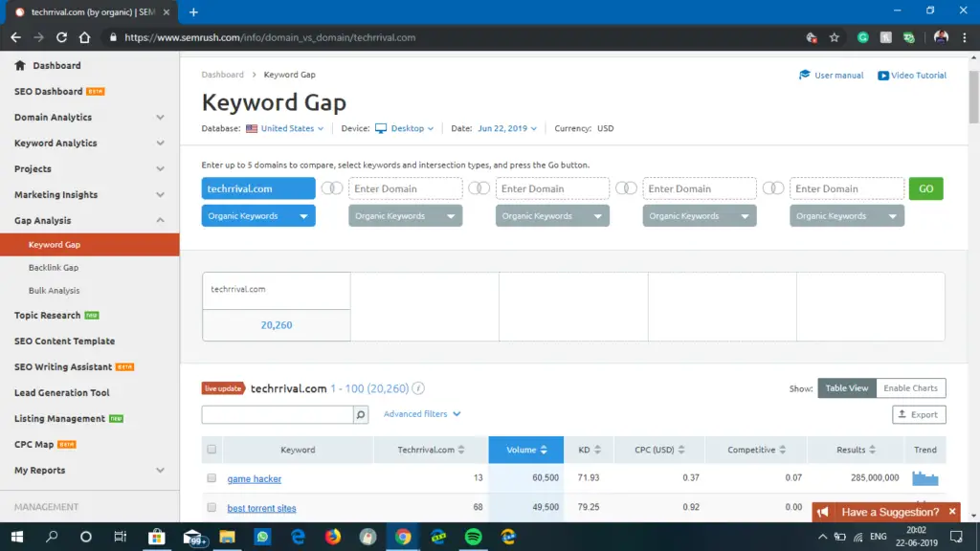Switch to Chrome on the taskbar
Image resolution: width=980 pixels, height=551 pixels.
(x=403, y=537)
